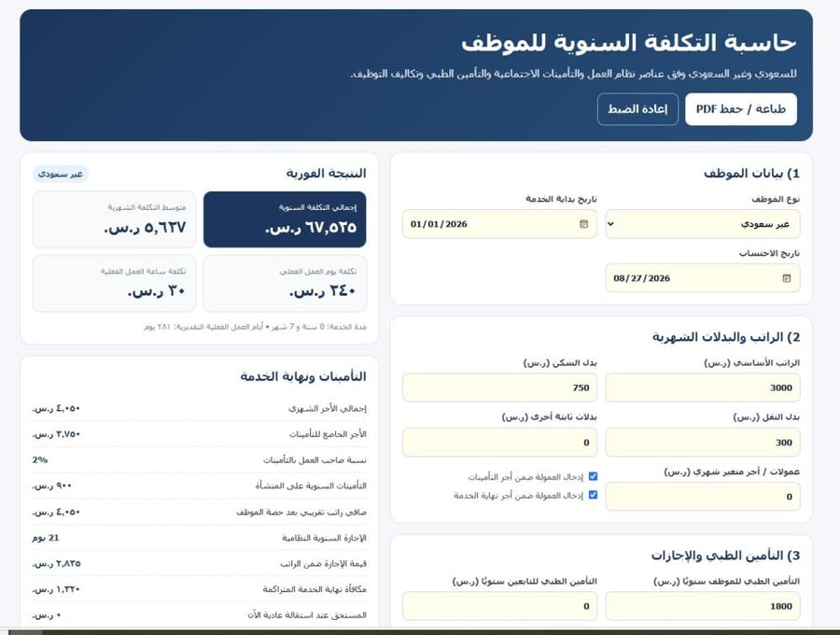Toggle إدخال العمولة ضمن أجر نهاية الخدمة checkbox

pyautogui.click(x=593, y=495)
